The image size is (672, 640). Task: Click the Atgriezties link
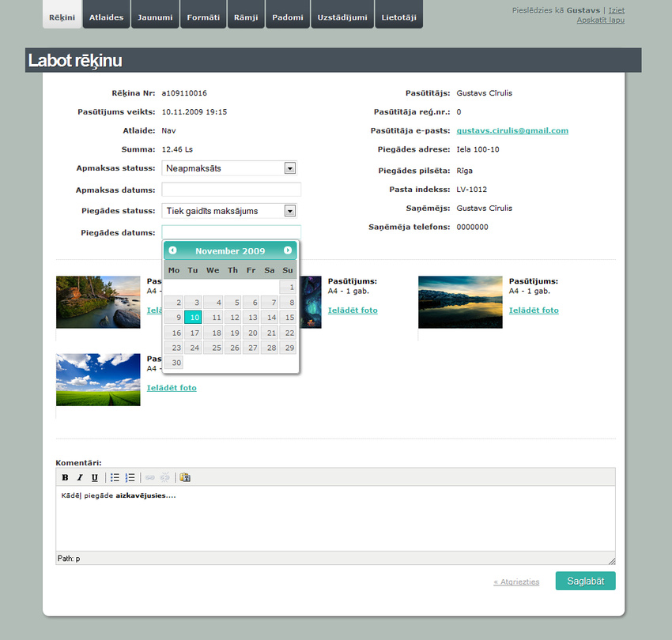(516, 582)
